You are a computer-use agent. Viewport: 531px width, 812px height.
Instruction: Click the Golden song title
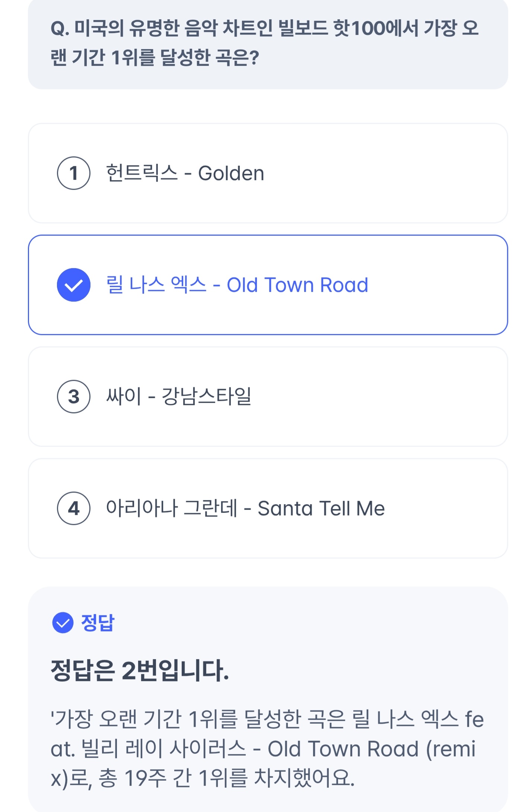pyautogui.click(x=231, y=173)
